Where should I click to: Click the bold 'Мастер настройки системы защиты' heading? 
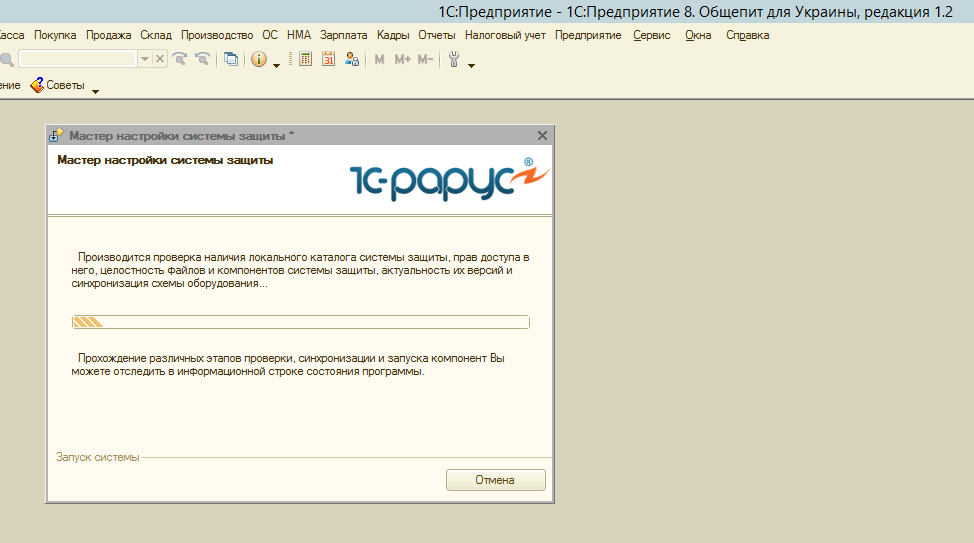pos(165,160)
